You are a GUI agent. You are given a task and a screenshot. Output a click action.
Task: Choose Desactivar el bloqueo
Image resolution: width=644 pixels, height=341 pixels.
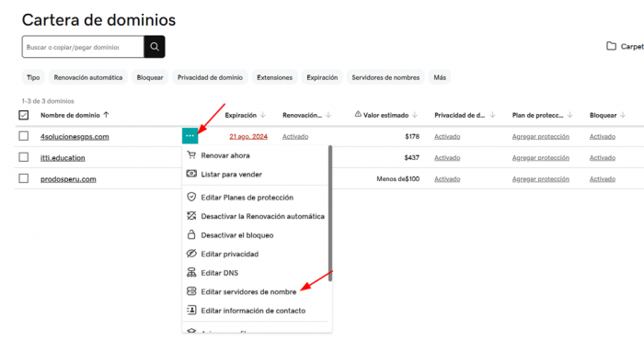pyautogui.click(x=237, y=235)
